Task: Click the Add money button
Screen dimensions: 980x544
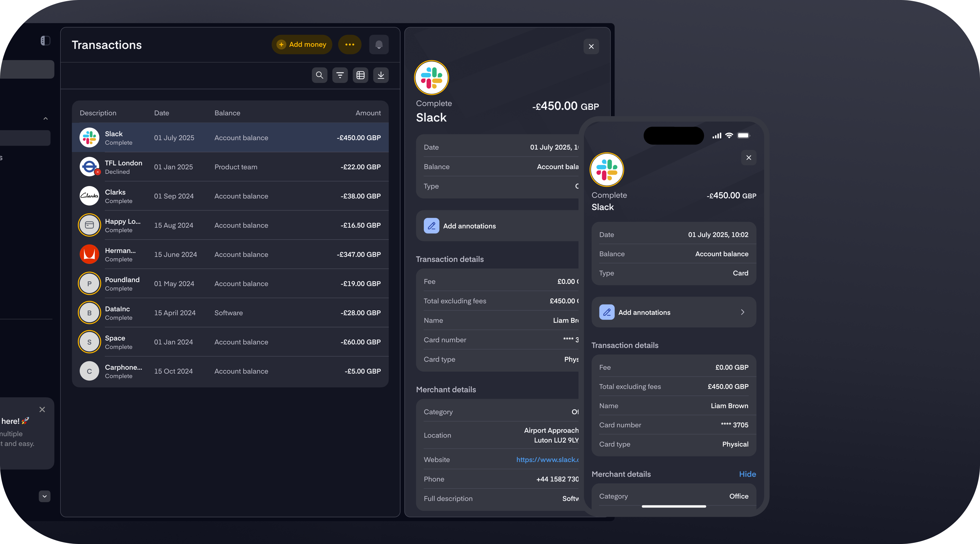Action: (302, 45)
